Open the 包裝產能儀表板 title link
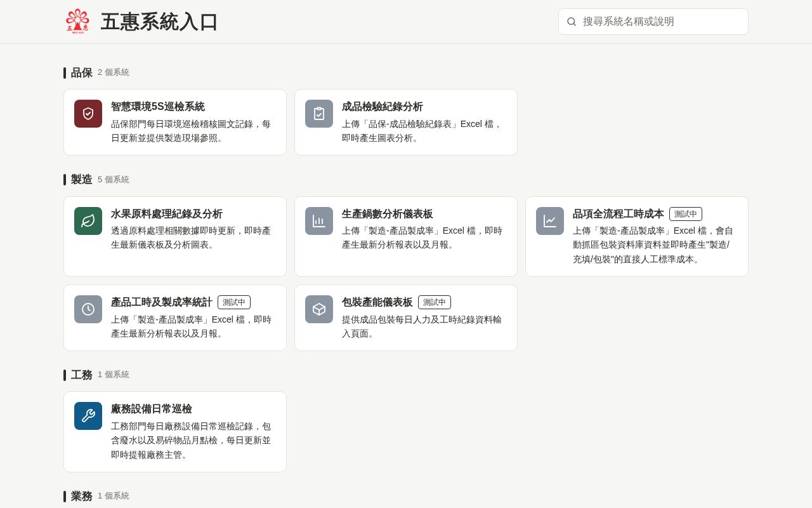812x508 pixels. point(377,302)
